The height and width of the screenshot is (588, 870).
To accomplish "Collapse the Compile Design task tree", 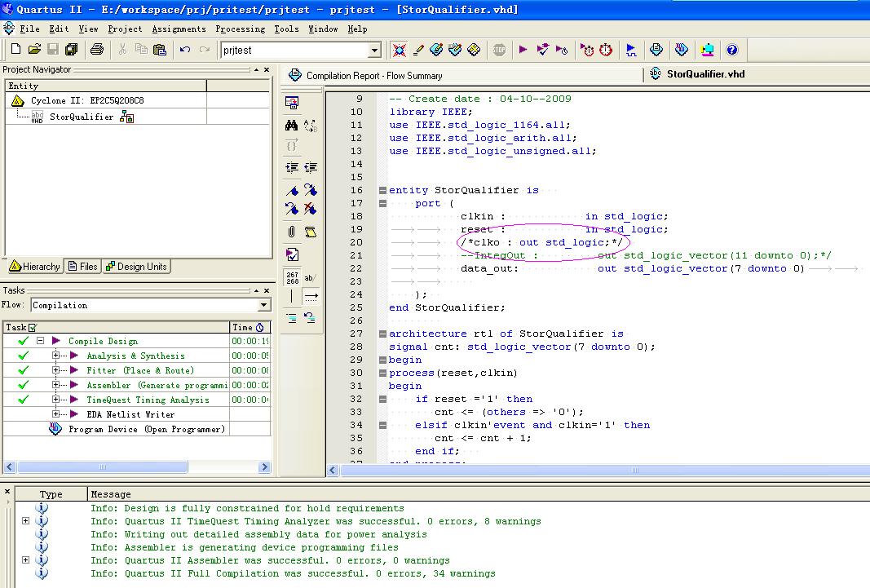I will 41,341.
